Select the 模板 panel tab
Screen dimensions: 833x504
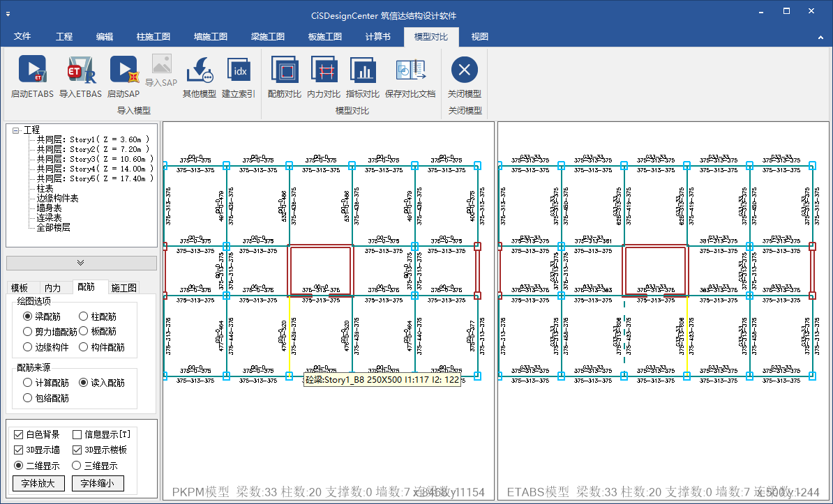click(x=20, y=287)
